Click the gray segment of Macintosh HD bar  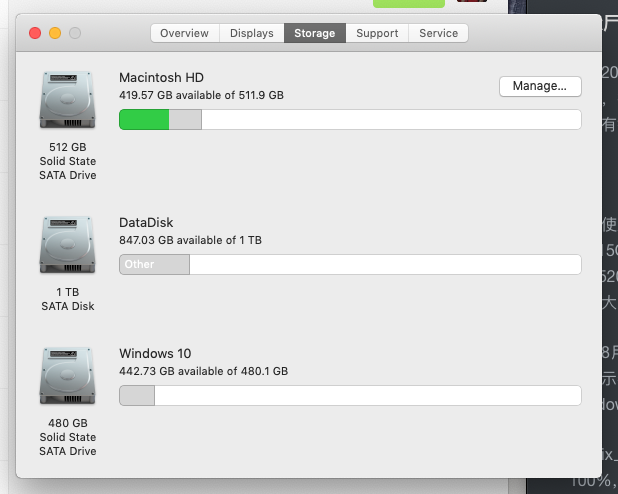(x=185, y=119)
